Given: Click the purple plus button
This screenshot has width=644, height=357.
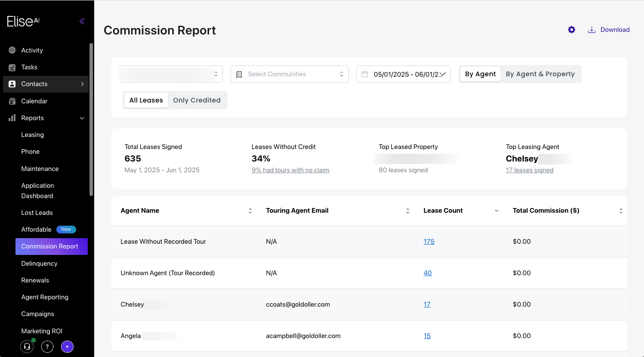Looking at the screenshot, I should [x=67, y=346].
